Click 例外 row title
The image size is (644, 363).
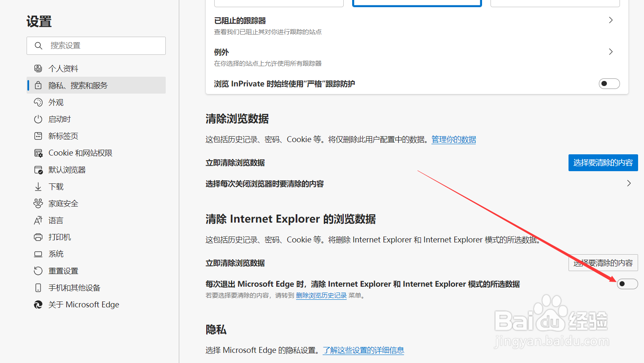point(221,52)
